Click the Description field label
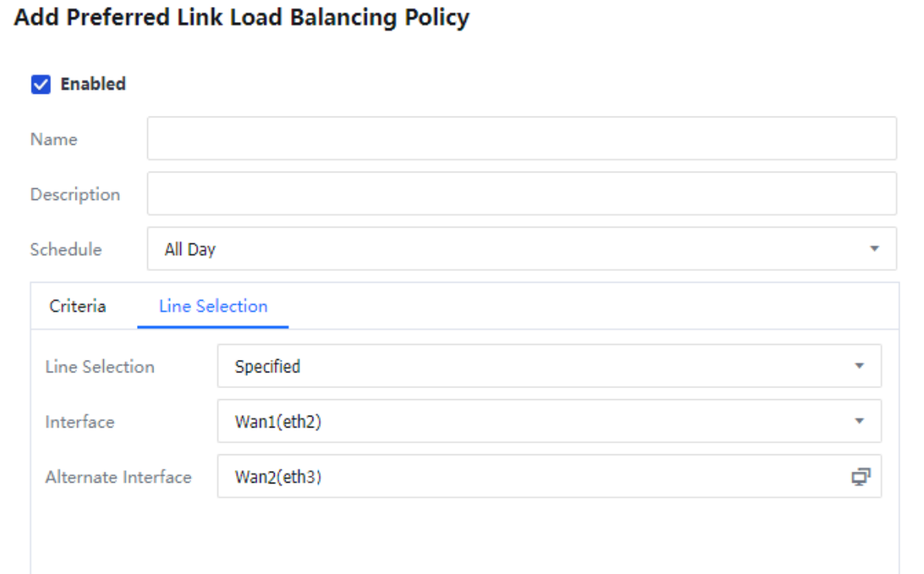 (76, 194)
